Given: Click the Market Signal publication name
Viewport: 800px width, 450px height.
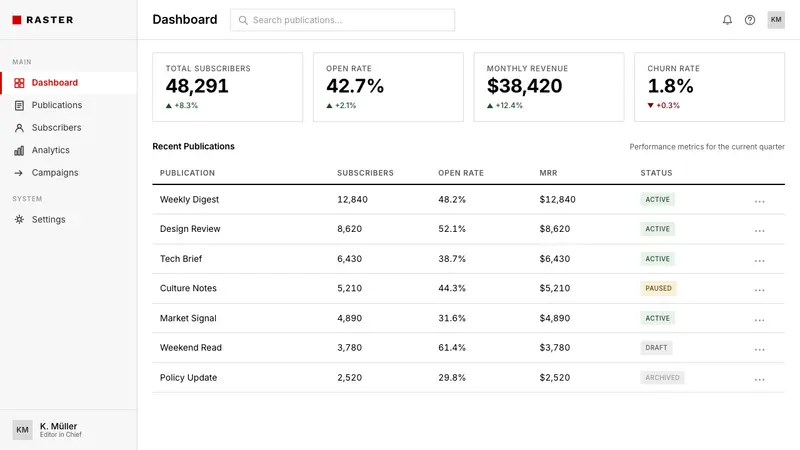Looking at the screenshot, I should [188, 318].
